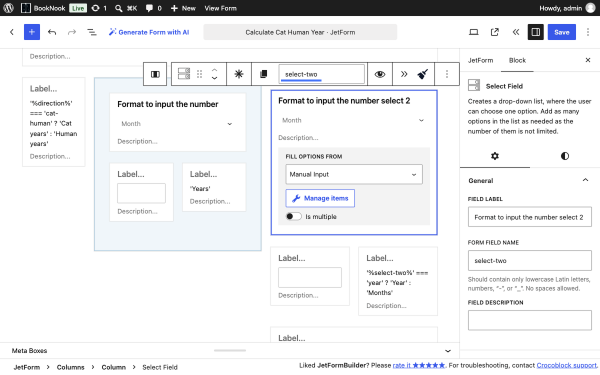
Task: Open the search command palette icon
Action: coord(119,8)
